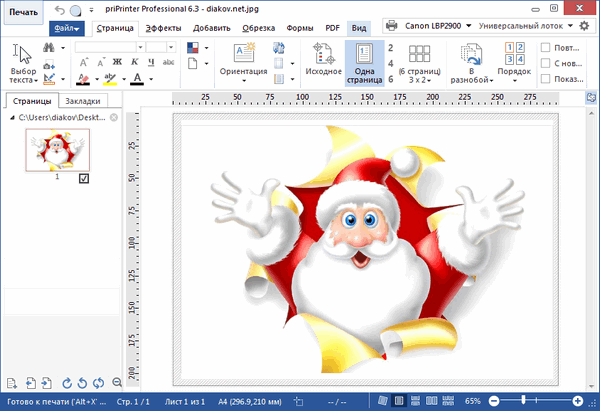Click single page view icon in status bar

click(399, 401)
